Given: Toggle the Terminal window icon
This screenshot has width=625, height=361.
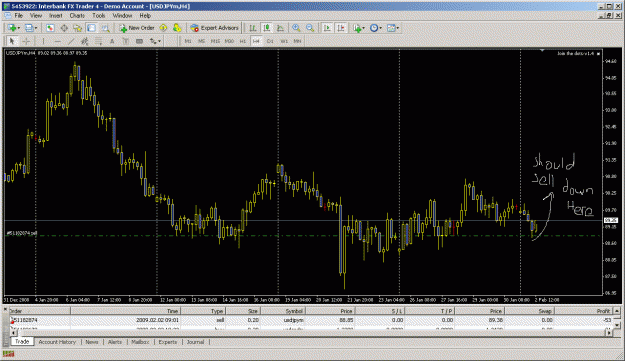Looking at the screenshot, I should click(91, 28).
